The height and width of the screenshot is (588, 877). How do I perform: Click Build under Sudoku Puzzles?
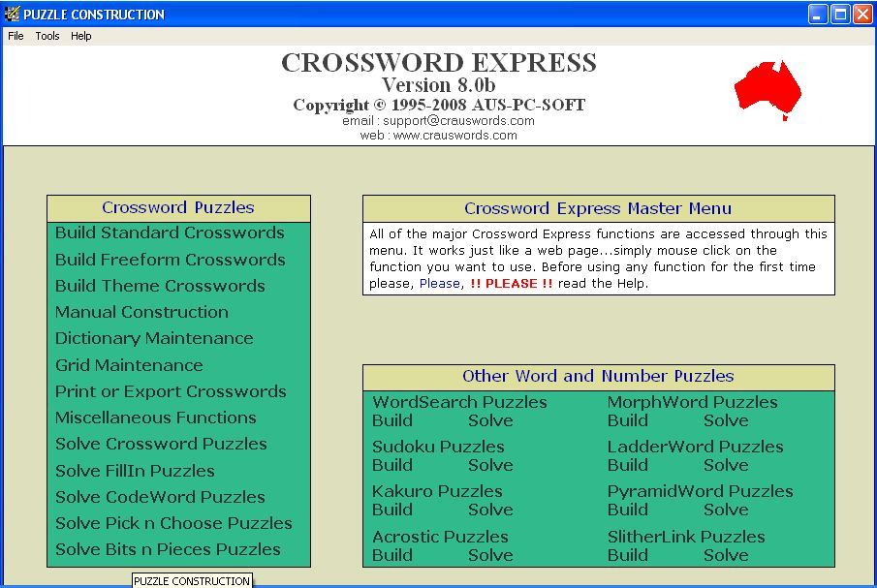coord(392,465)
